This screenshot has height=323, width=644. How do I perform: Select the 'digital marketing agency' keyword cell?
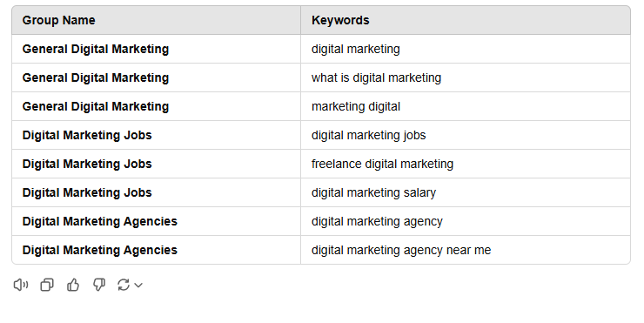point(466,221)
